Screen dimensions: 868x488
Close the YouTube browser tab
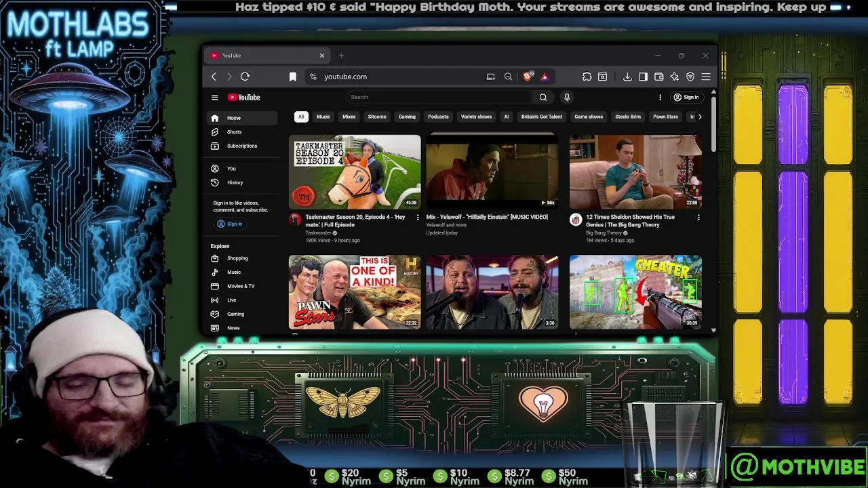pyautogui.click(x=322, y=56)
